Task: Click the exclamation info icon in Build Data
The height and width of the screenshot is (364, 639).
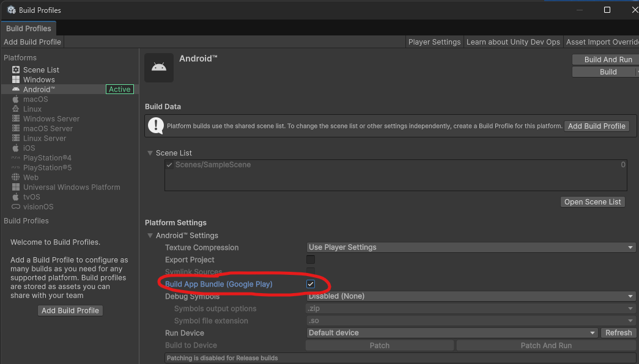Action: click(x=156, y=125)
